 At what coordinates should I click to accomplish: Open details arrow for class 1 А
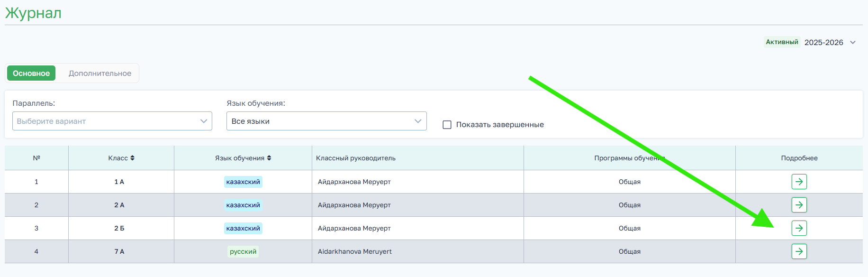799,182
